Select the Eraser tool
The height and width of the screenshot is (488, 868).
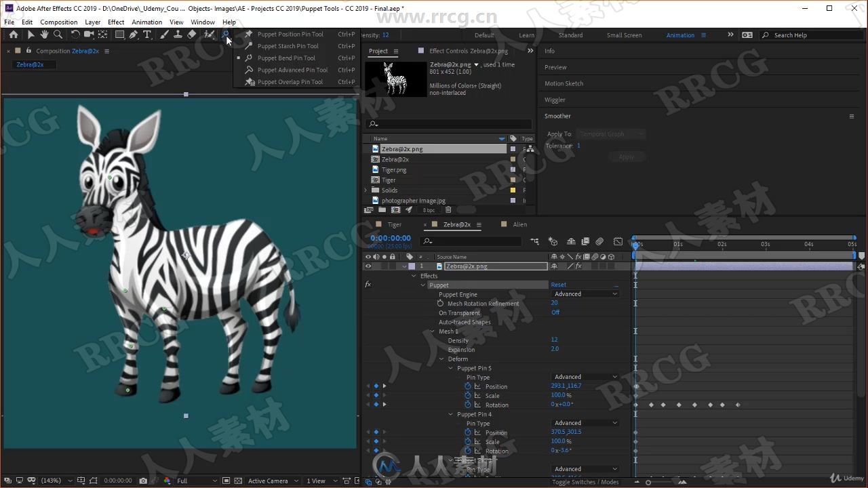tap(191, 35)
